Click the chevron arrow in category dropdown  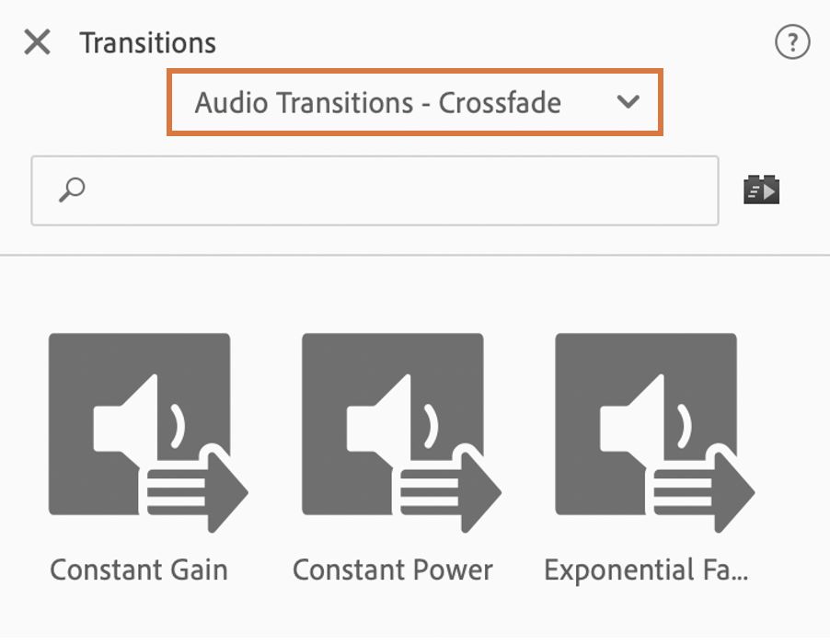tap(628, 102)
